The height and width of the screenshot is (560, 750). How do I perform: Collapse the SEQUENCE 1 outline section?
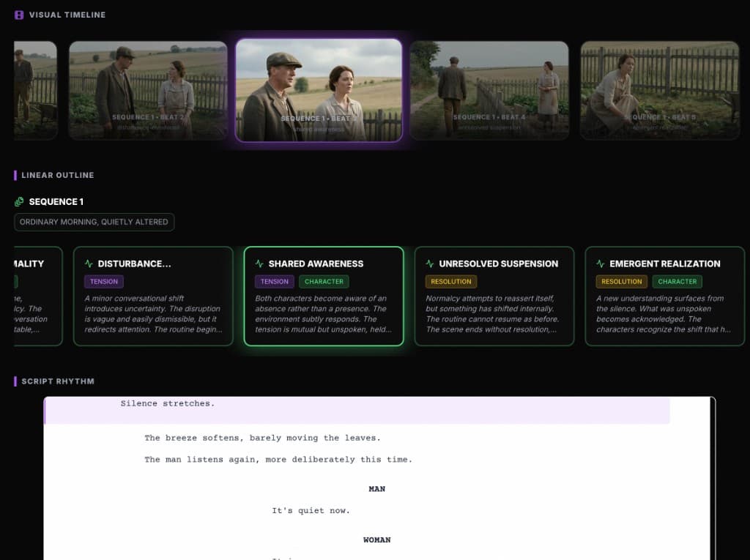pyautogui.click(x=56, y=201)
